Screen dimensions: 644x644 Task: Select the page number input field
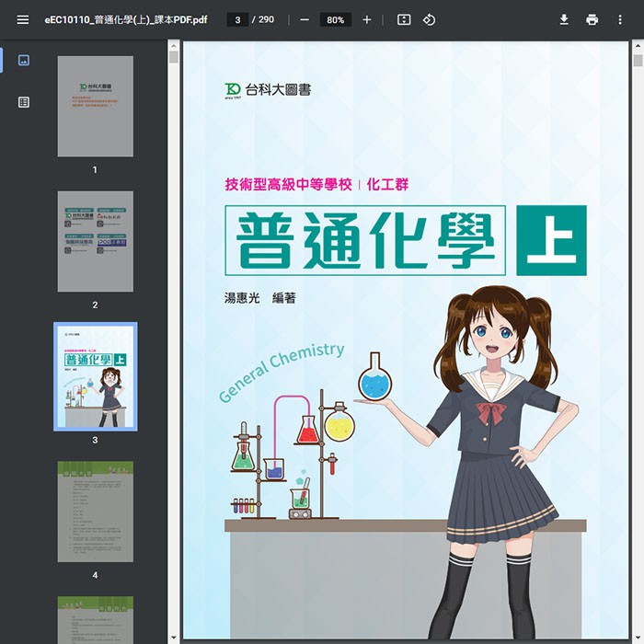(237, 19)
